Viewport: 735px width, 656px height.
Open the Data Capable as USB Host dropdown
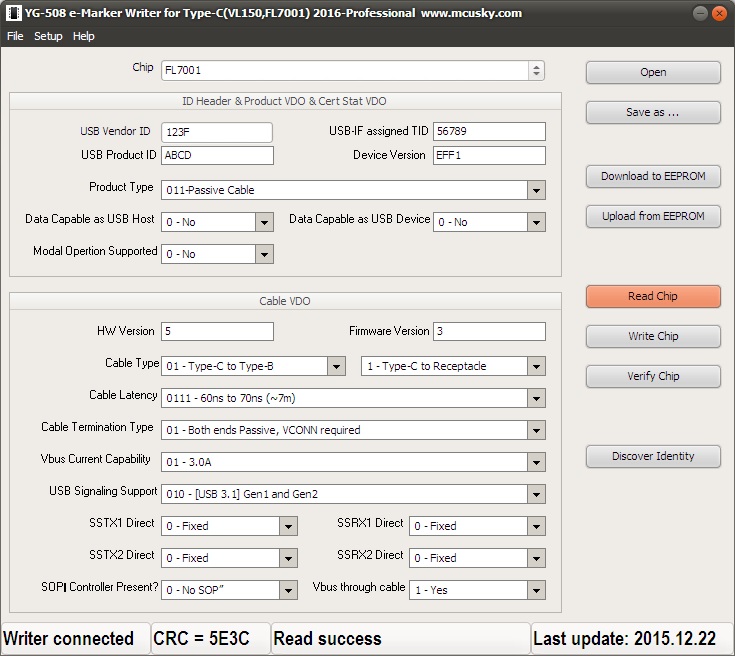point(264,222)
